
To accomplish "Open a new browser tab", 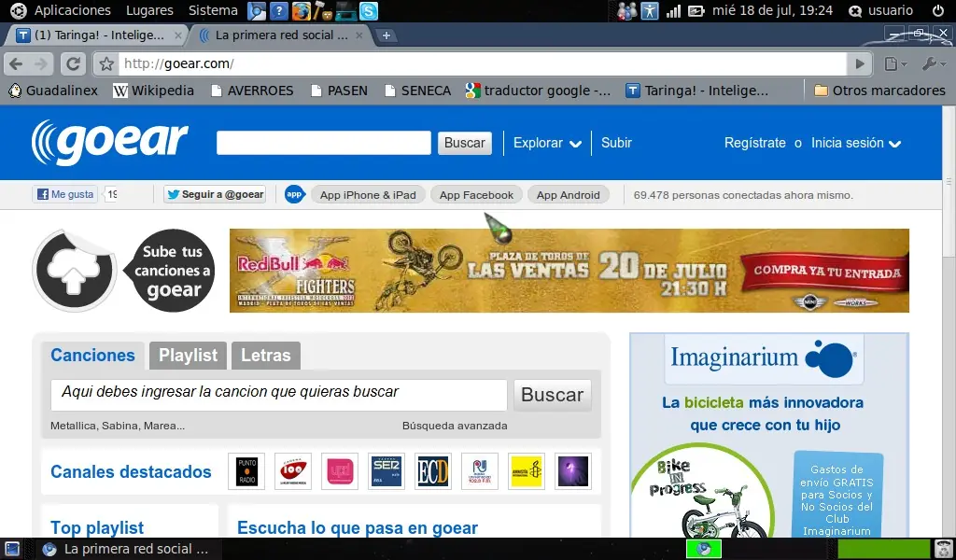I will [x=386, y=35].
